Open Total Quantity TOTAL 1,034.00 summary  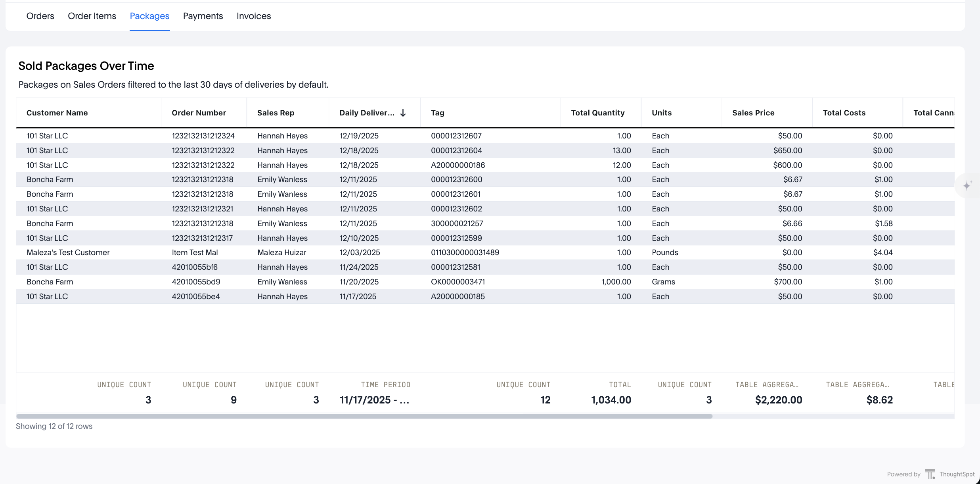click(x=611, y=399)
